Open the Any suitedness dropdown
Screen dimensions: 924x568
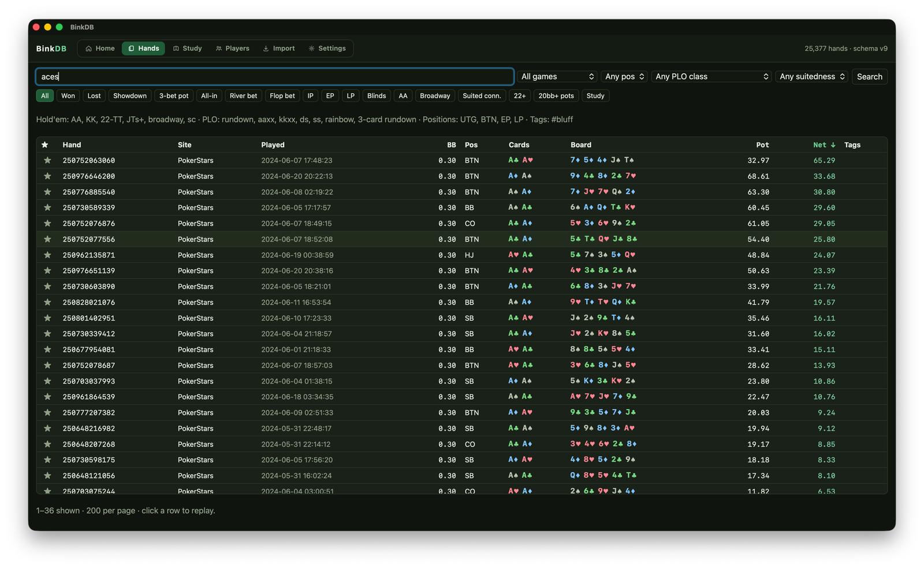812,77
